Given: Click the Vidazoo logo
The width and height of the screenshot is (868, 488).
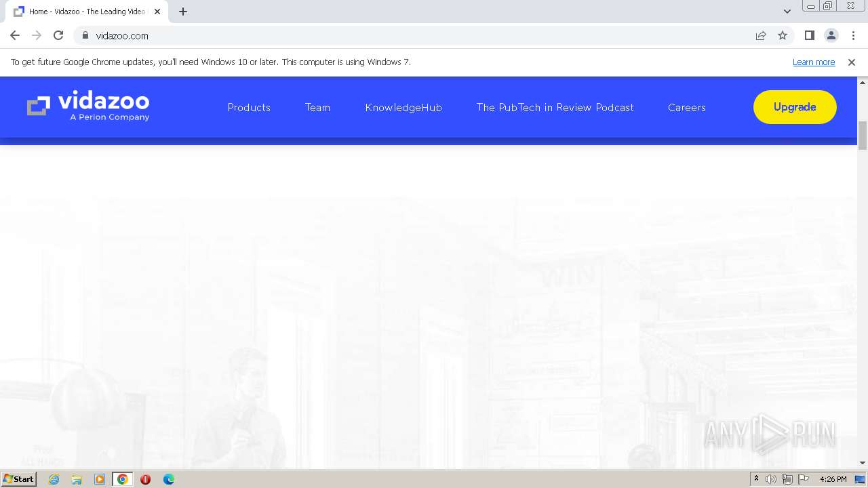Looking at the screenshot, I should (x=88, y=107).
